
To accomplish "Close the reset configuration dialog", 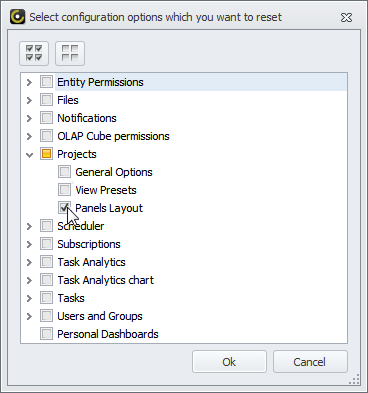I will click(x=346, y=17).
